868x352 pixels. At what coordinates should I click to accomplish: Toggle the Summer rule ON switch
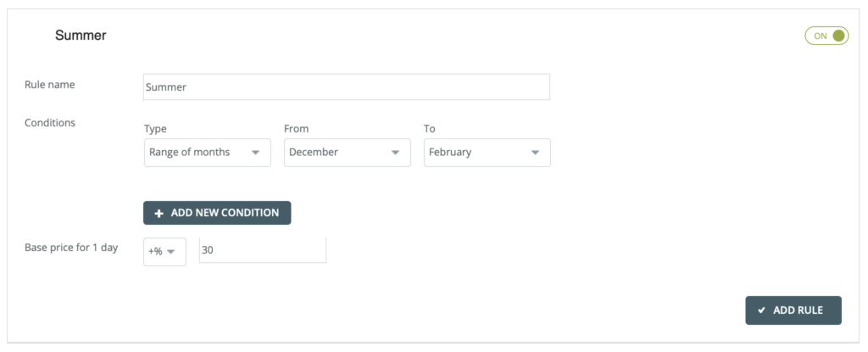pyautogui.click(x=826, y=36)
